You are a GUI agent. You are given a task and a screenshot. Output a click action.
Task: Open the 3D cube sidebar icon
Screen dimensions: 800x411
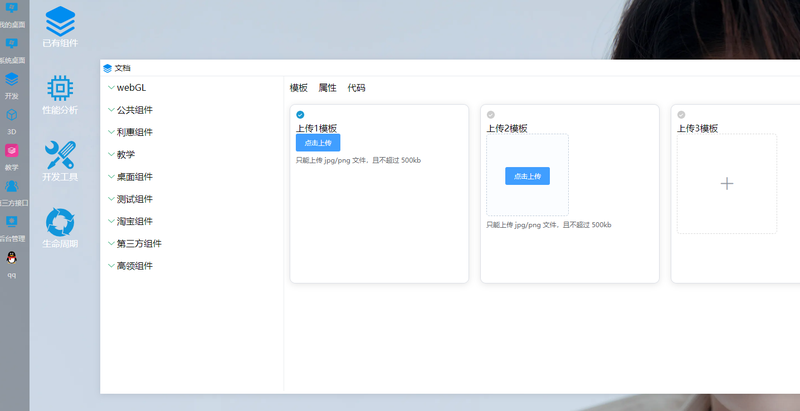point(11,115)
